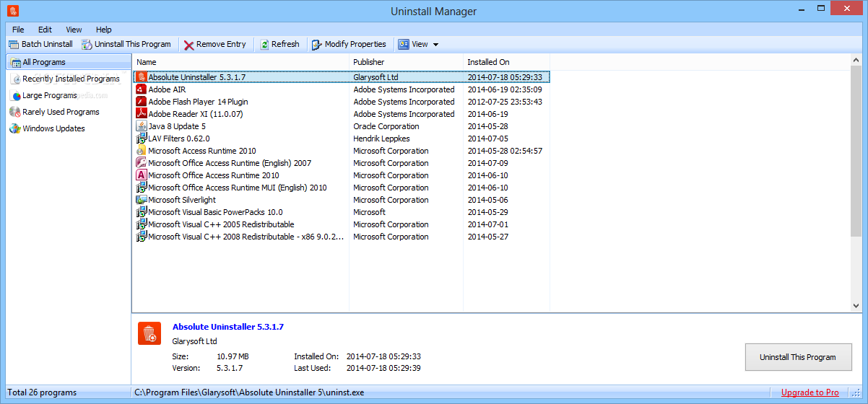868x404 pixels.
Task: Click the 2012-07-25 23:53:43 date cell
Action: click(x=505, y=102)
